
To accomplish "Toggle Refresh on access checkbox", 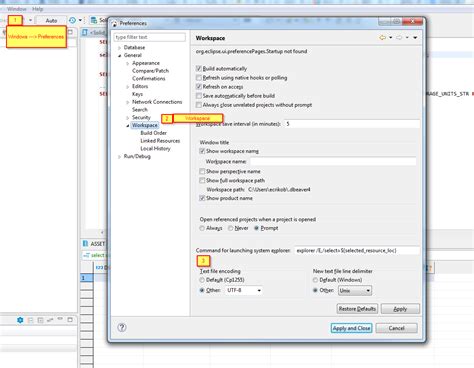I will pos(199,87).
